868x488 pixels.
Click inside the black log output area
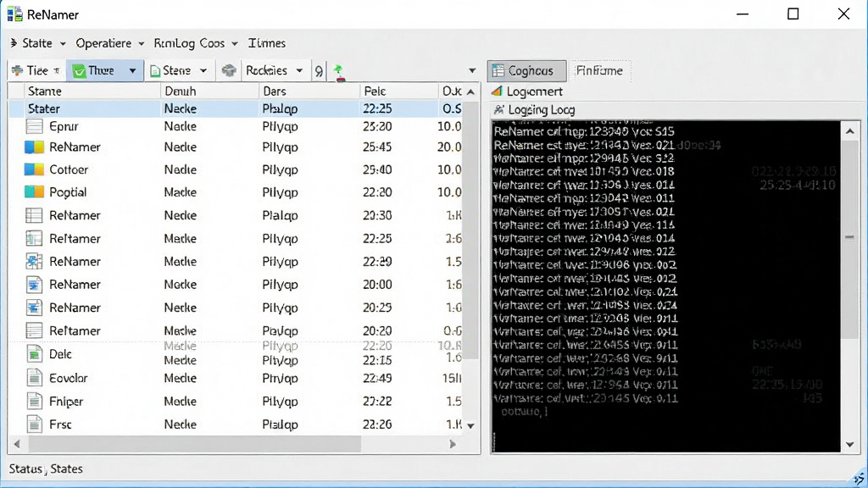click(x=666, y=286)
